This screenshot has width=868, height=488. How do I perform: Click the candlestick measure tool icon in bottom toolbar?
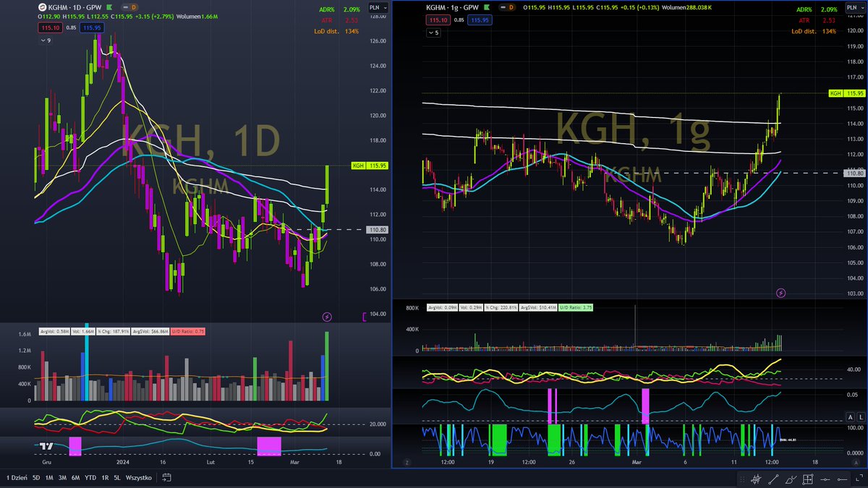click(756, 479)
